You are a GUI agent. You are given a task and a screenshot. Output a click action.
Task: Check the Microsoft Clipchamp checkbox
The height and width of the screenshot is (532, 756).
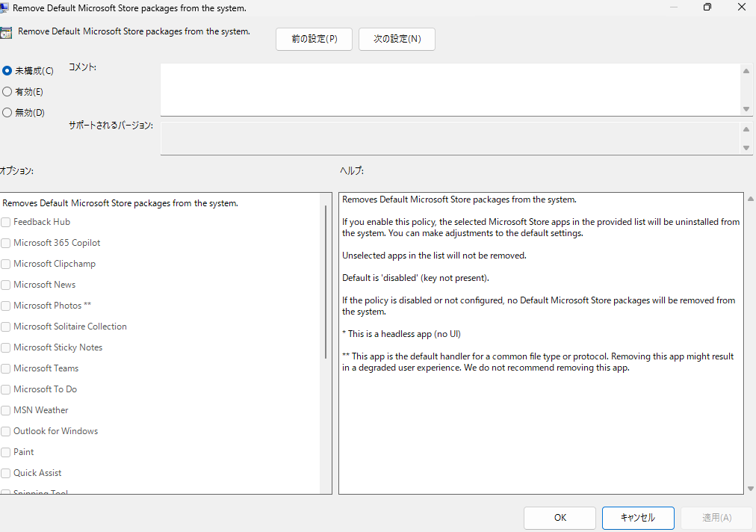coord(6,264)
